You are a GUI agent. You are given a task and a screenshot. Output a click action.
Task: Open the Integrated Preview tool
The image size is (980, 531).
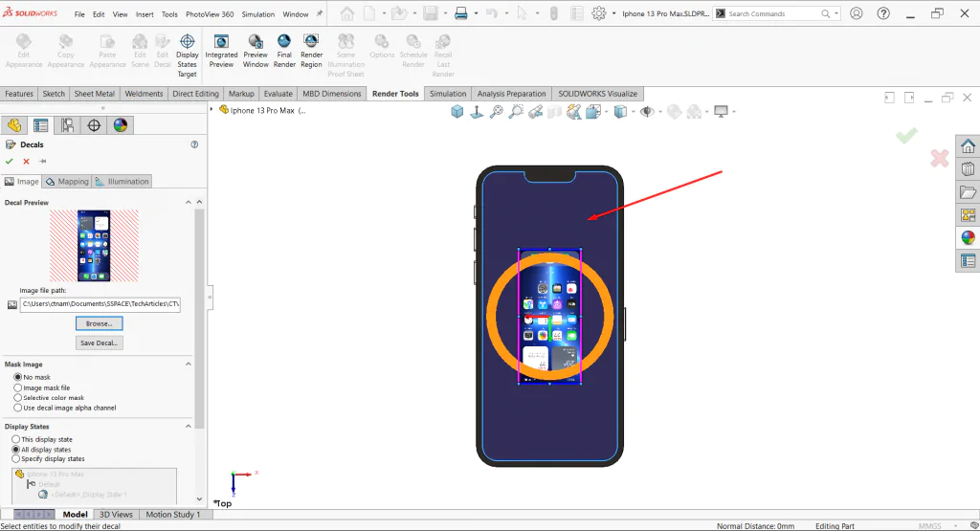[221, 52]
